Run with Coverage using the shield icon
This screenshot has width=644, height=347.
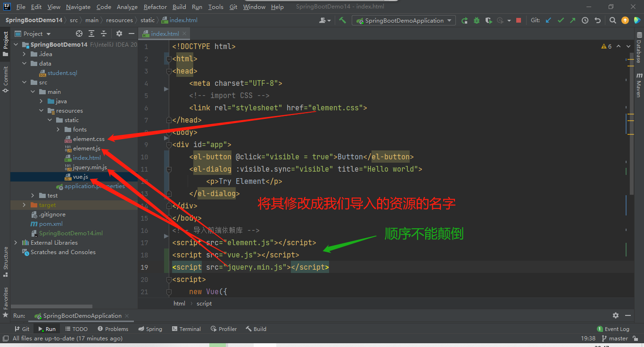(x=489, y=20)
